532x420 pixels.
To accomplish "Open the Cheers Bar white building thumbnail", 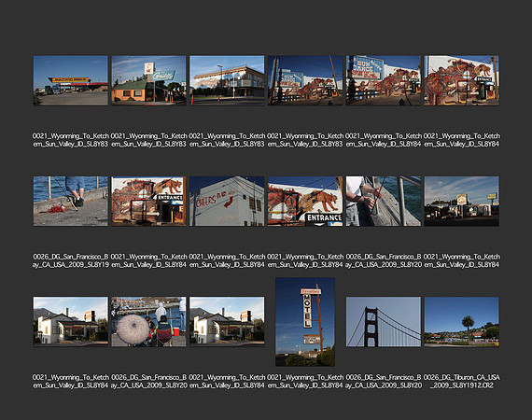I will tap(227, 201).
